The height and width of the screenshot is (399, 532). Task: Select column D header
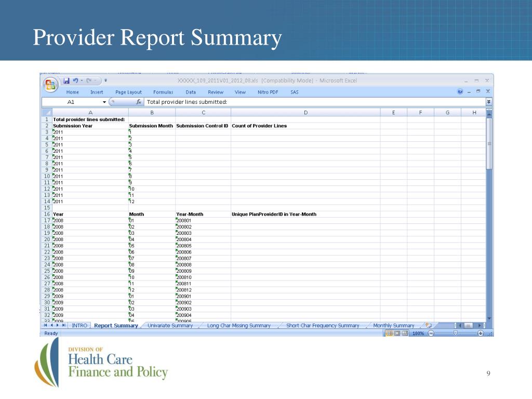[x=305, y=113]
